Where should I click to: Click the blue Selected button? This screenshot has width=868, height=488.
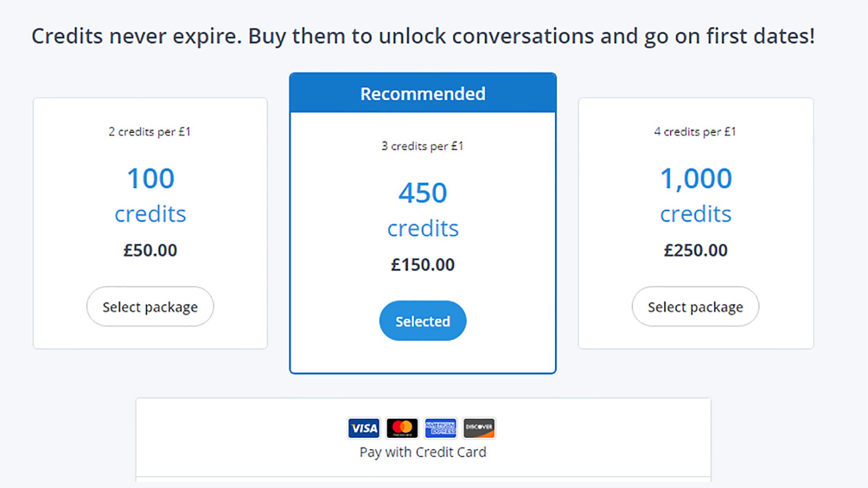[x=423, y=321]
